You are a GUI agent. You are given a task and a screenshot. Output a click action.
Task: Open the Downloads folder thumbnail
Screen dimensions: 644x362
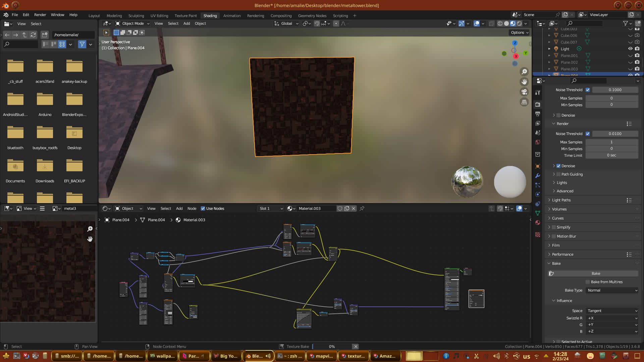pyautogui.click(x=45, y=167)
